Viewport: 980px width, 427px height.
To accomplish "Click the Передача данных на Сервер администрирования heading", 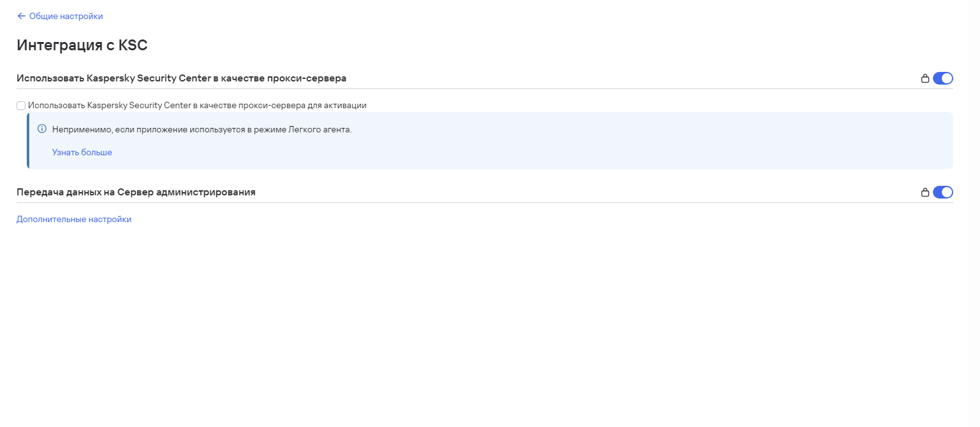I will tap(136, 192).
